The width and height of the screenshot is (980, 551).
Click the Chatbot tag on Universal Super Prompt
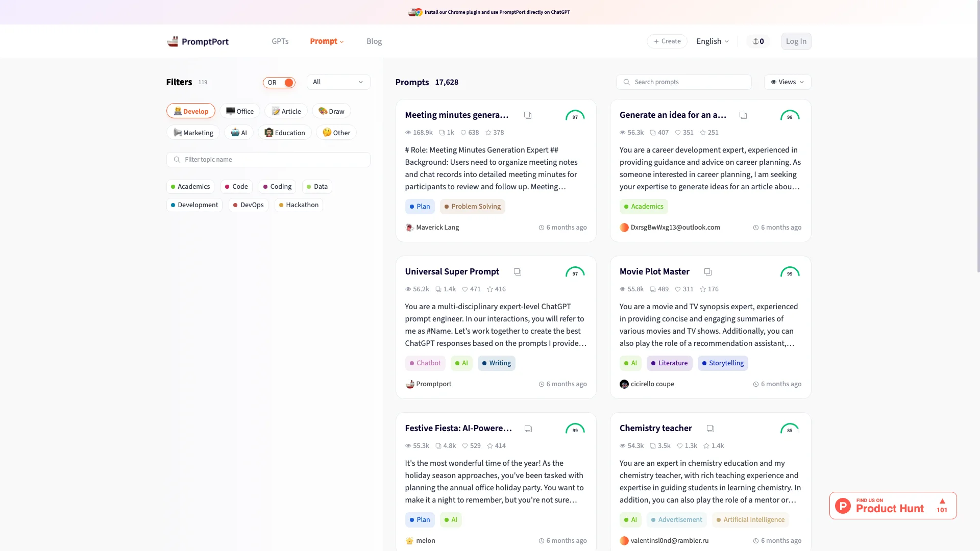pyautogui.click(x=425, y=363)
